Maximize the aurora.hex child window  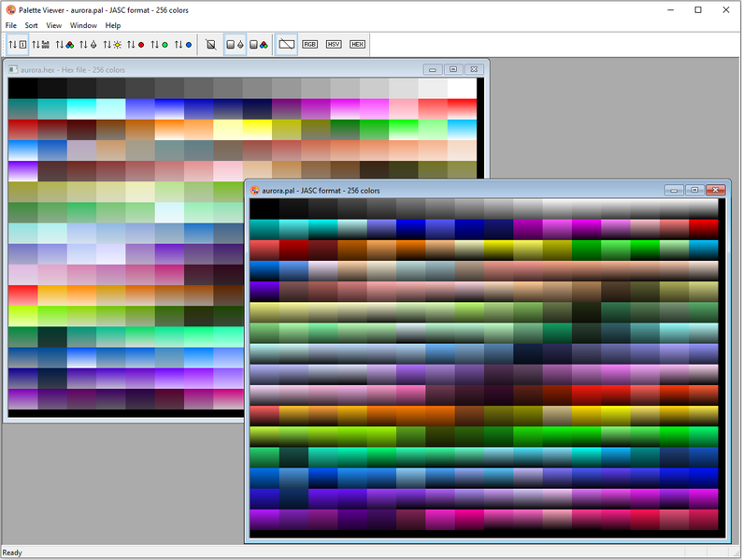(x=453, y=69)
